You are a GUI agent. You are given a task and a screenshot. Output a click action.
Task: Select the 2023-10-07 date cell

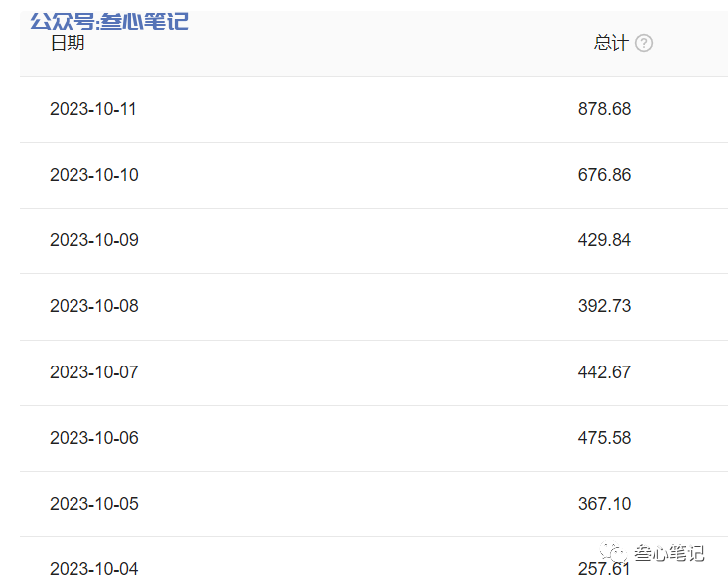point(94,372)
